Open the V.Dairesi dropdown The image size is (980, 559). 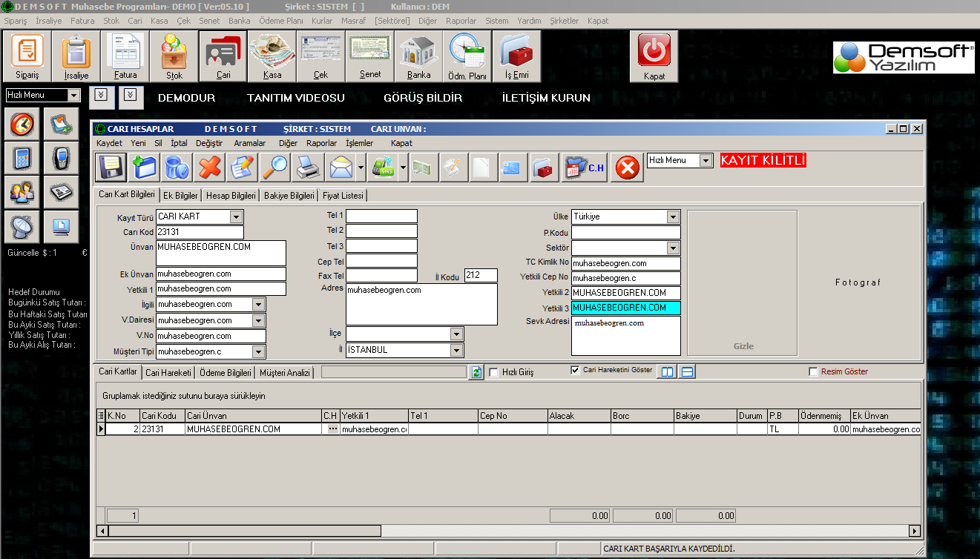pos(258,321)
